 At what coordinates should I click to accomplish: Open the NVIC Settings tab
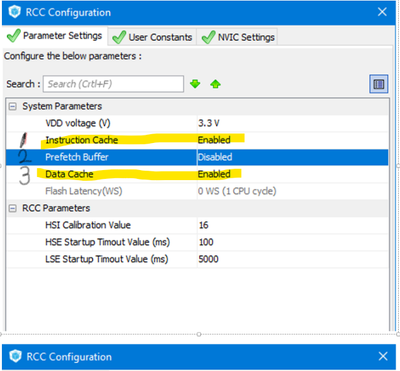click(237, 37)
